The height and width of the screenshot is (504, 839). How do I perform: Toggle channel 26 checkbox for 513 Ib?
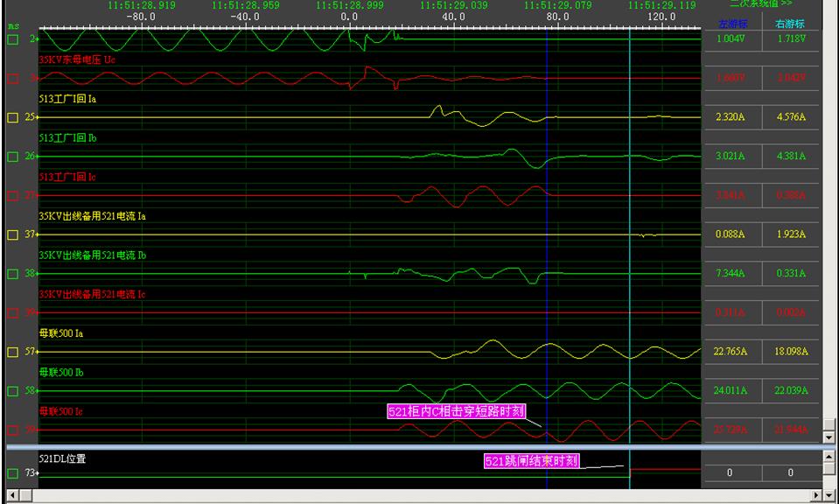pyautogui.click(x=12, y=157)
